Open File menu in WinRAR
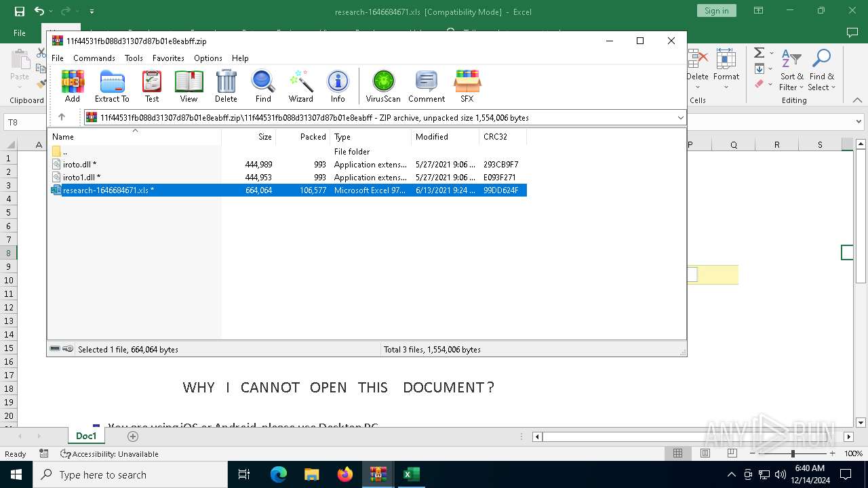 [x=58, y=58]
